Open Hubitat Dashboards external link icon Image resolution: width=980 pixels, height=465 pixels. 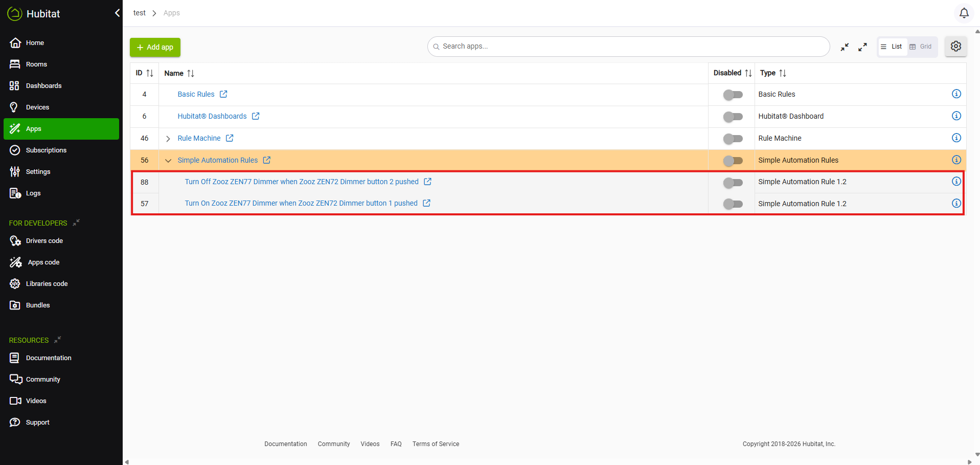click(x=256, y=116)
